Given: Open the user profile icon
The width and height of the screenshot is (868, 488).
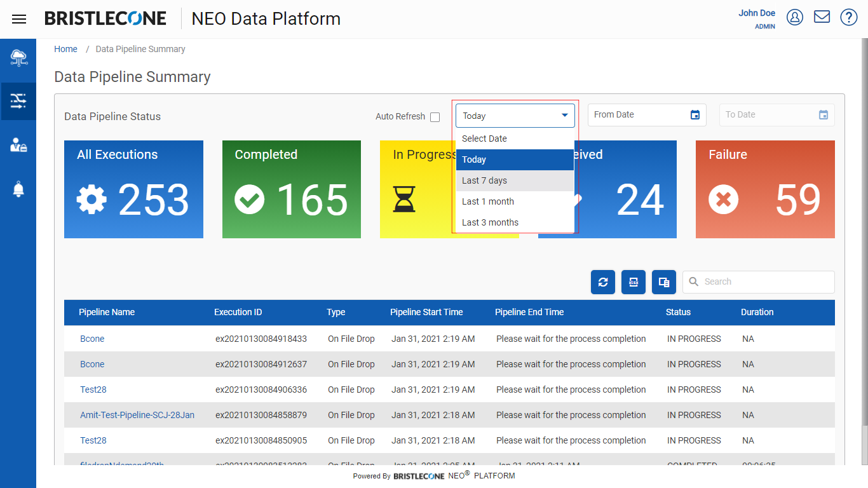Looking at the screenshot, I should [x=795, y=17].
